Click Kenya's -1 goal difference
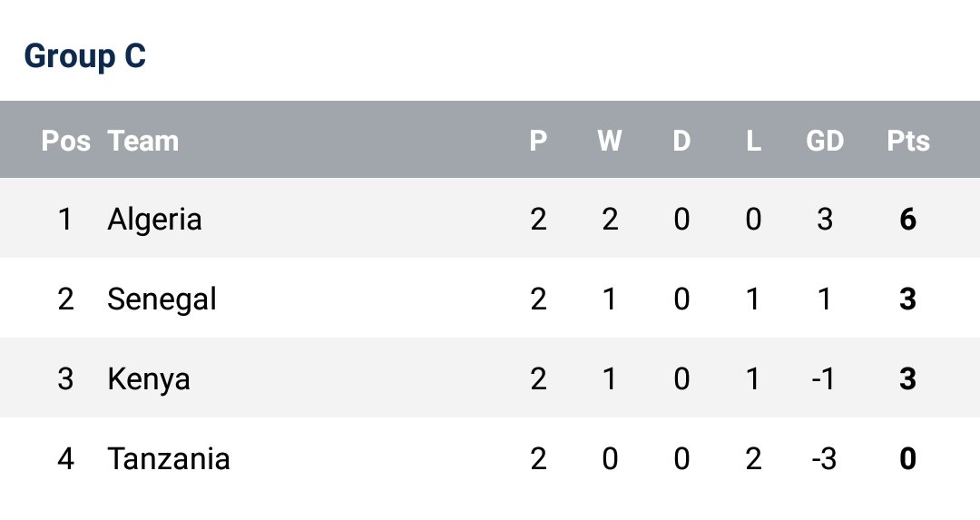The width and height of the screenshot is (980, 520). point(822,378)
